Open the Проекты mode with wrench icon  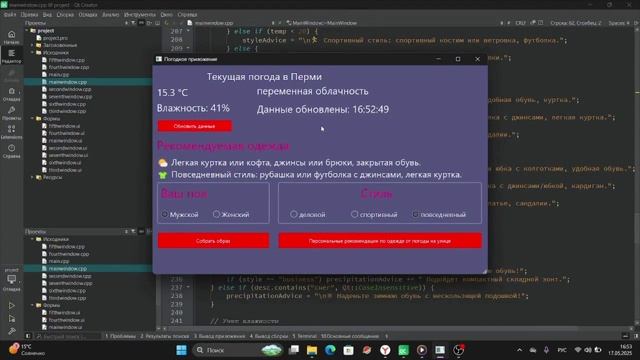point(11,113)
